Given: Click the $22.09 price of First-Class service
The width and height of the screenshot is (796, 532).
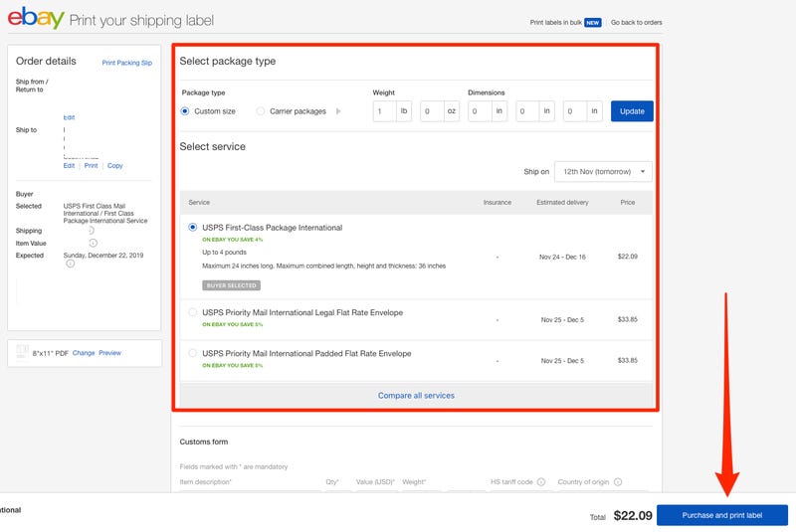Looking at the screenshot, I should click(628, 257).
